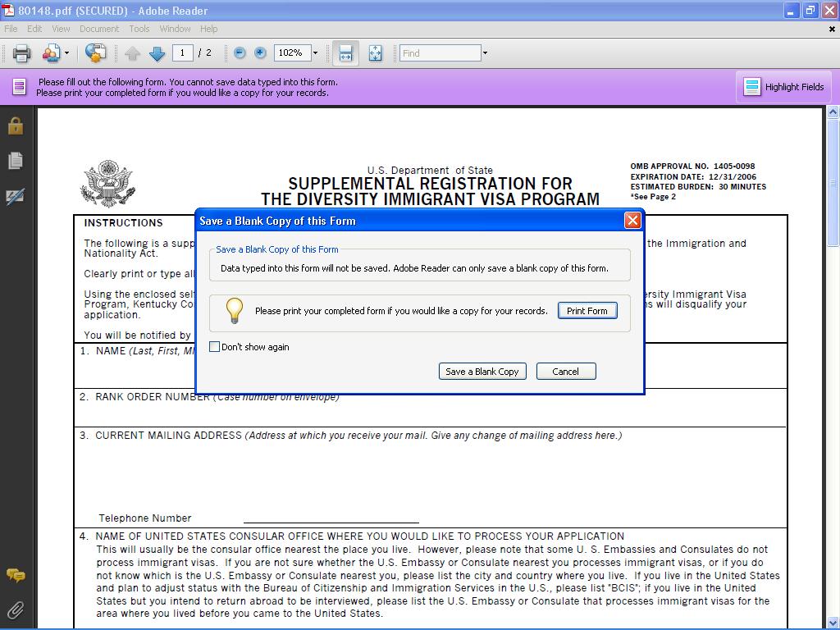
Task: Minimize the Adobe Reader window
Action: (792, 10)
